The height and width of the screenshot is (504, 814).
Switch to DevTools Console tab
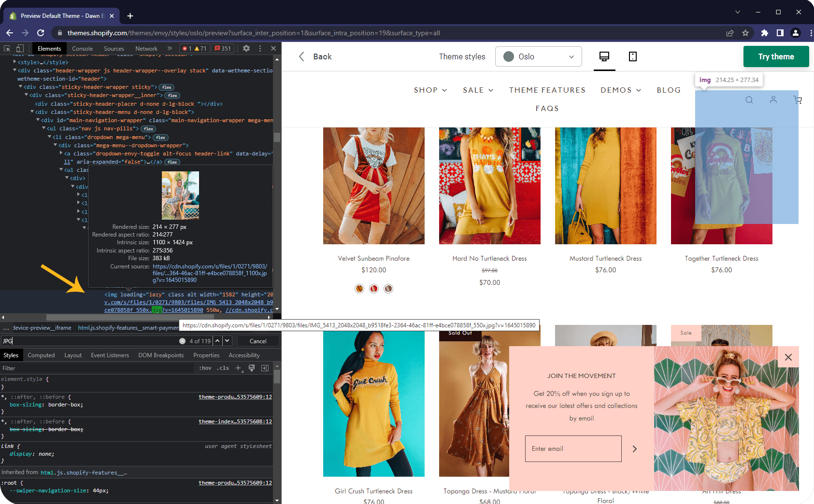pyautogui.click(x=82, y=49)
